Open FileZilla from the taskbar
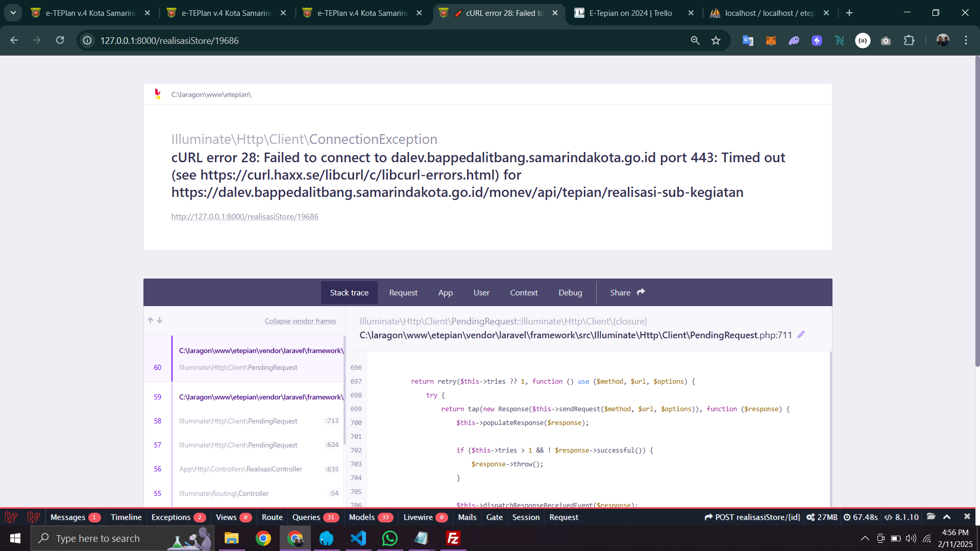This screenshot has height=551, width=980. click(453, 538)
